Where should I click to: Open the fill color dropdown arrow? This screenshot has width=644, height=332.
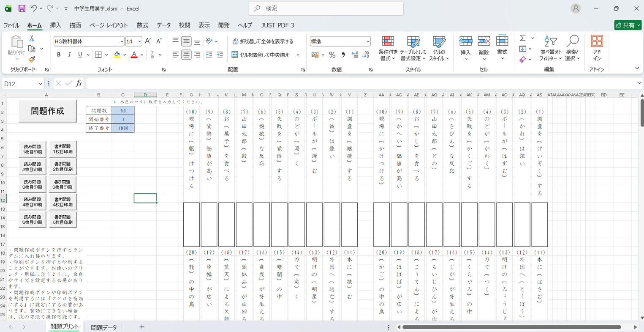[x=125, y=55]
